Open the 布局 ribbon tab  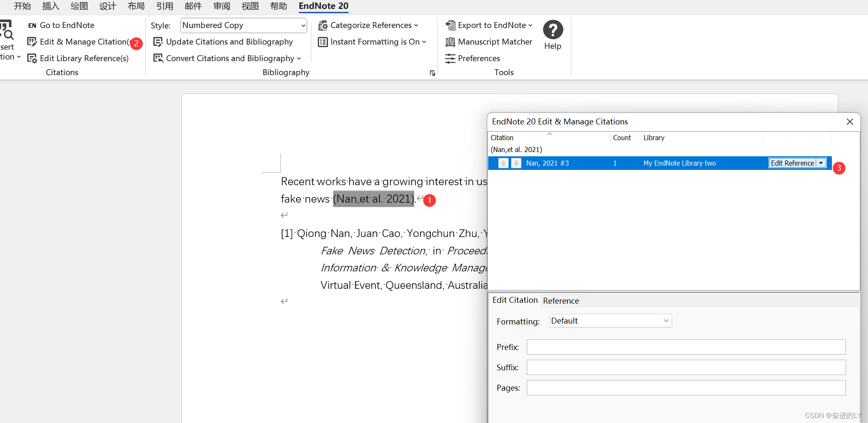136,6
